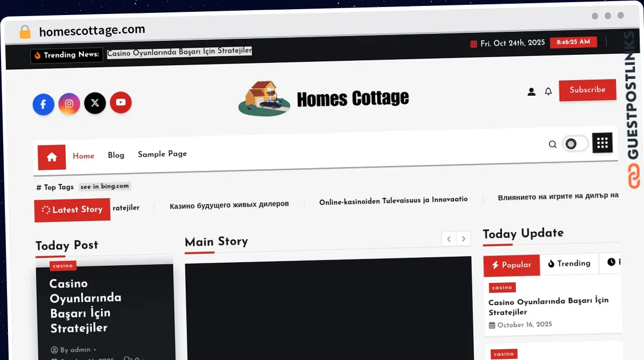Click the Subscribe button

588,90
